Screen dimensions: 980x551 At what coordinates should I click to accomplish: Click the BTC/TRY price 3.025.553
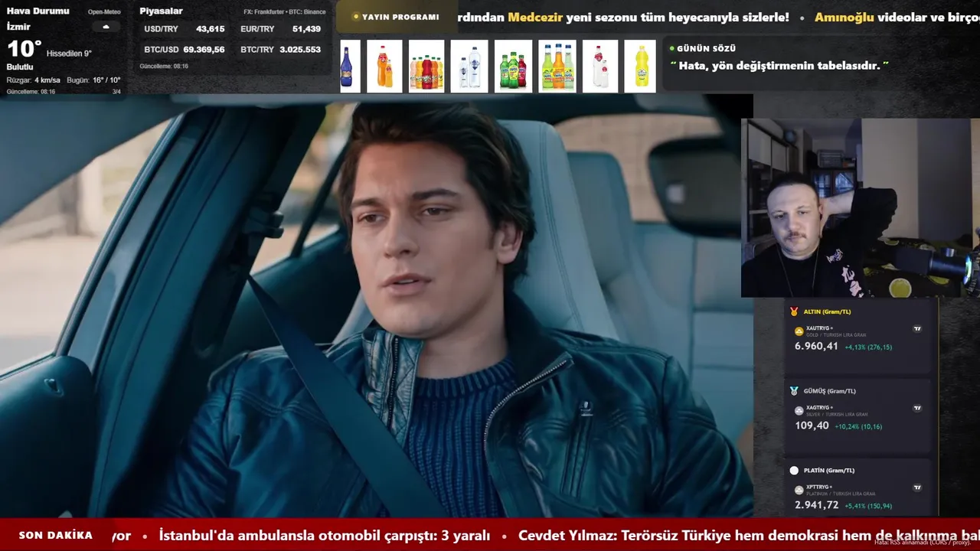click(300, 50)
